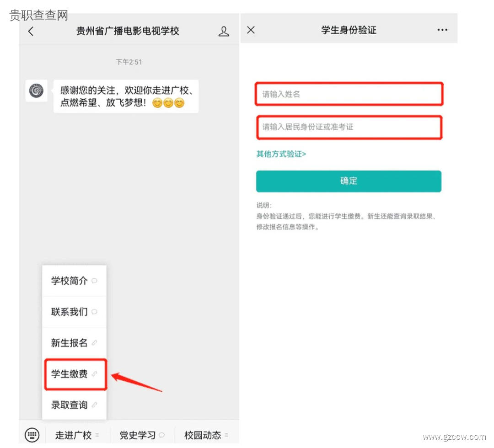Expand the 校园动态 bottom menu
494x448 pixels.
point(206,435)
